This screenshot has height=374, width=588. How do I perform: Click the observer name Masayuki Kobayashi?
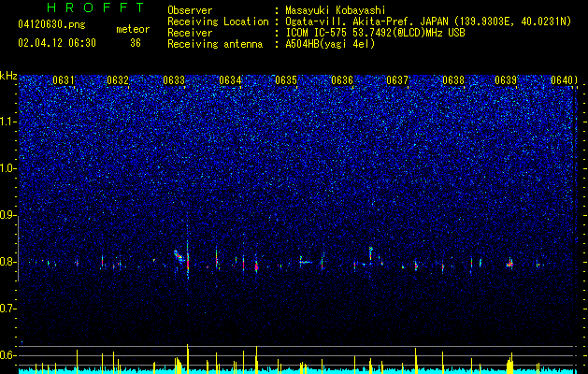(x=336, y=10)
